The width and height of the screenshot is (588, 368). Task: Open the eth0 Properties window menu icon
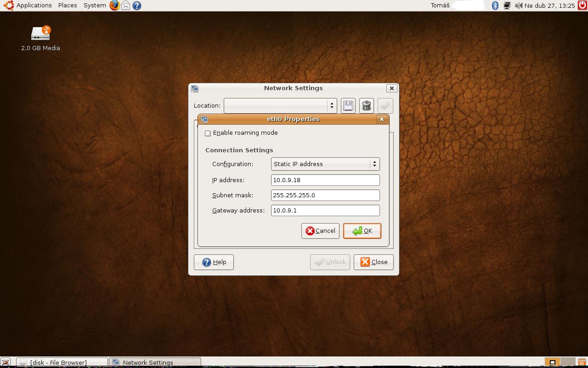204,119
